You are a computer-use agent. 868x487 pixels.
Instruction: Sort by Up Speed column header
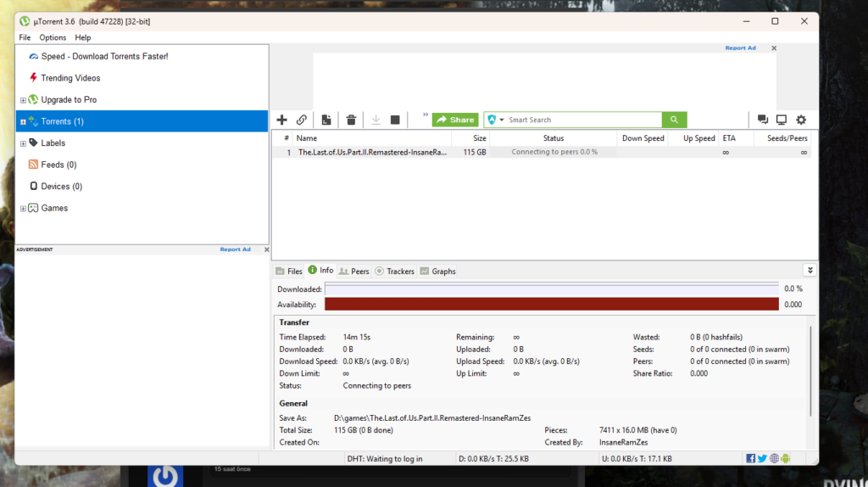[x=693, y=138]
